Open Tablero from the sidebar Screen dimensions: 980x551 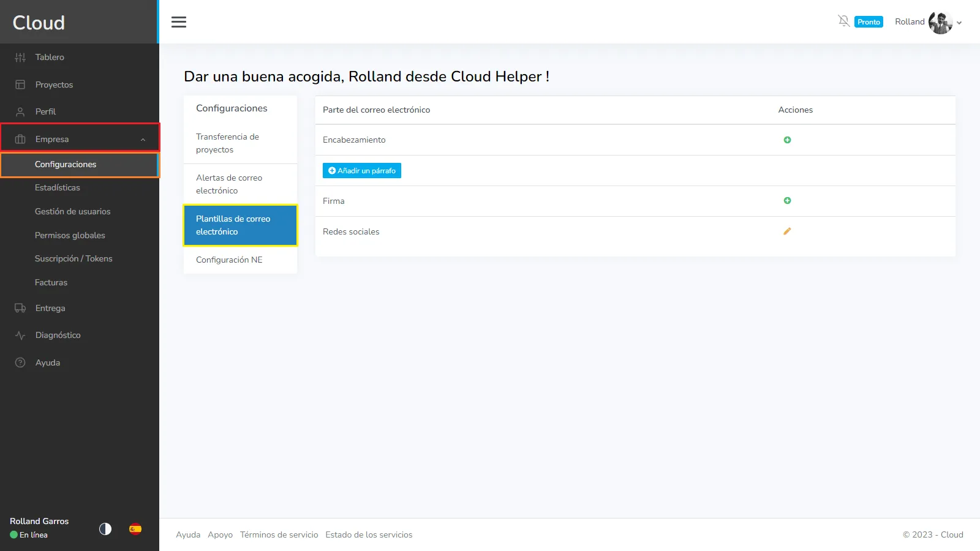coord(50,58)
